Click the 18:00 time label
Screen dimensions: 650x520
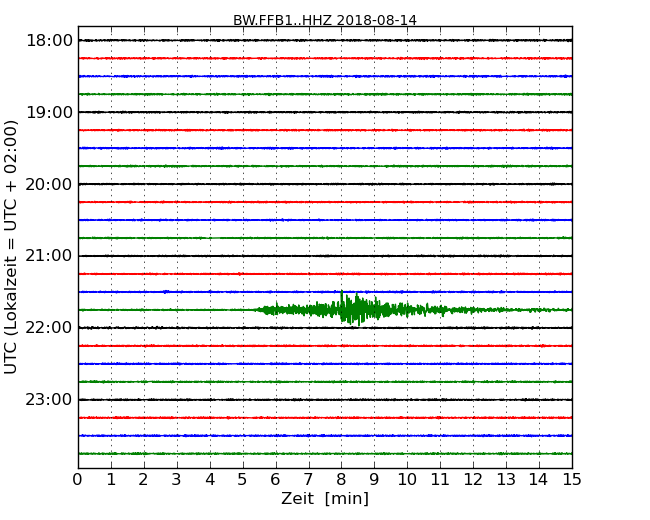click(x=49, y=41)
